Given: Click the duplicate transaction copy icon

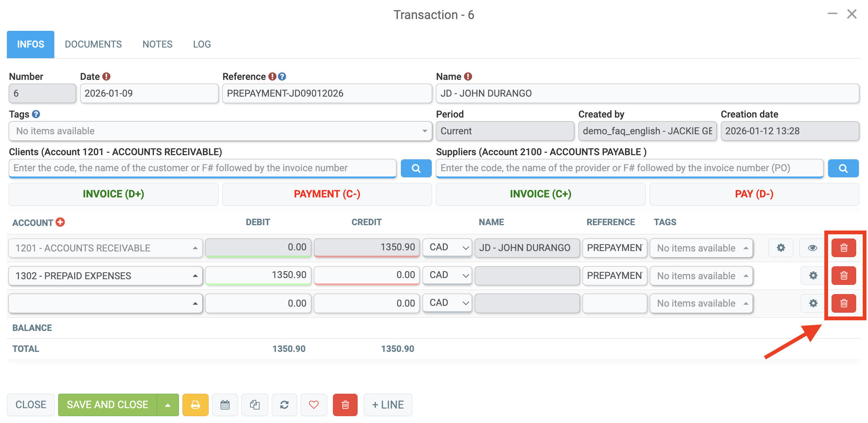Looking at the screenshot, I should tap(255, 405).
